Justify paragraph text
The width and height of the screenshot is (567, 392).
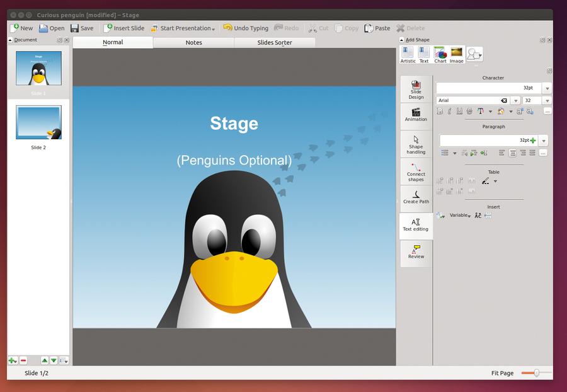pyautogui.click(x=532, y=153)
